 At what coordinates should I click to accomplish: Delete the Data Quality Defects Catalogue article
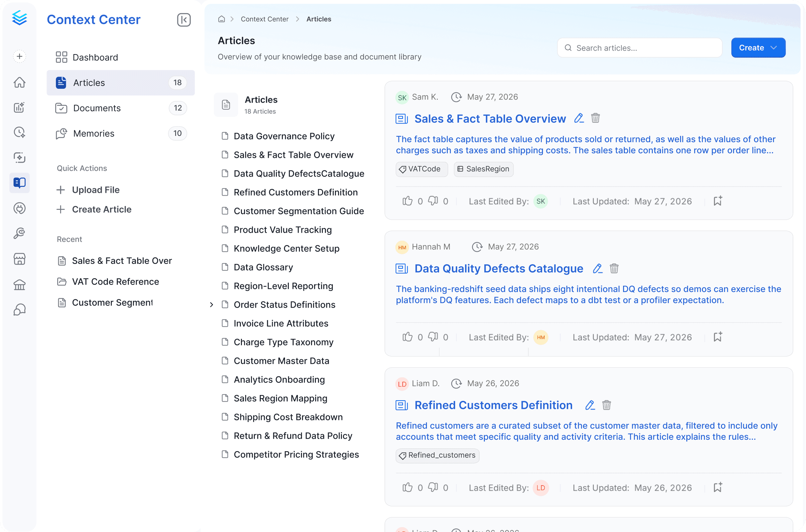tap(614, 268)
